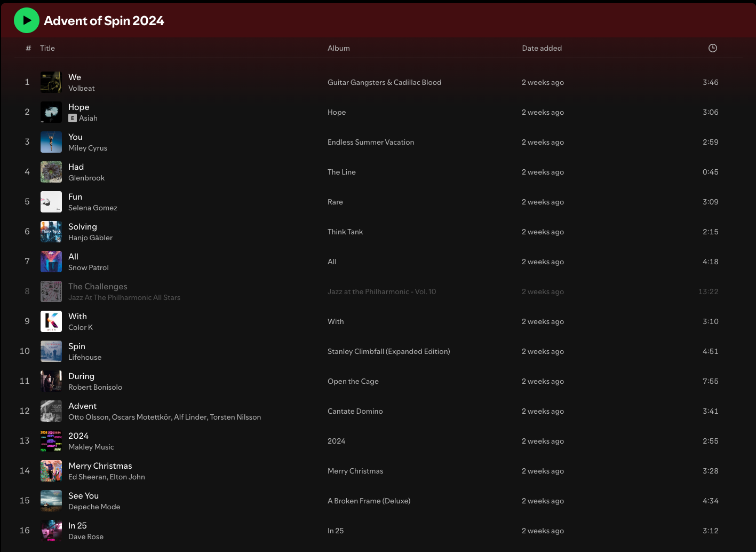
Task: Select the Had track cover thumbnail
Action: coord(51,172)
